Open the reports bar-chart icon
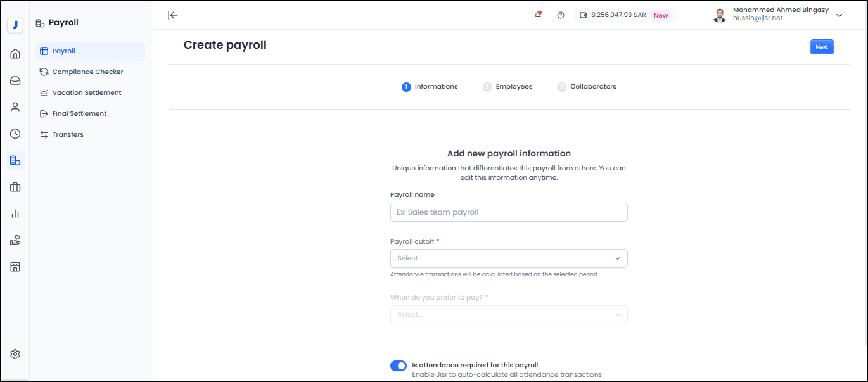This screenshot has height=382, width=868. [15, 213]
